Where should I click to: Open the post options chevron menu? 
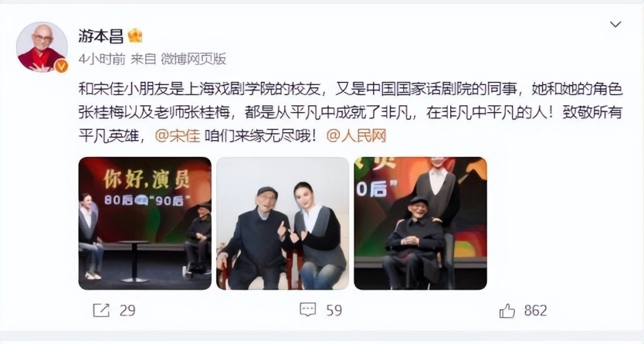(615, 25)
